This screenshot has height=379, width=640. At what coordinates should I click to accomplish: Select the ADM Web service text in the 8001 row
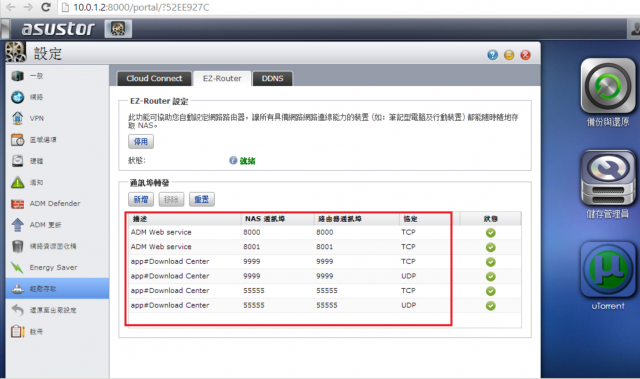[x=161, y=247]
